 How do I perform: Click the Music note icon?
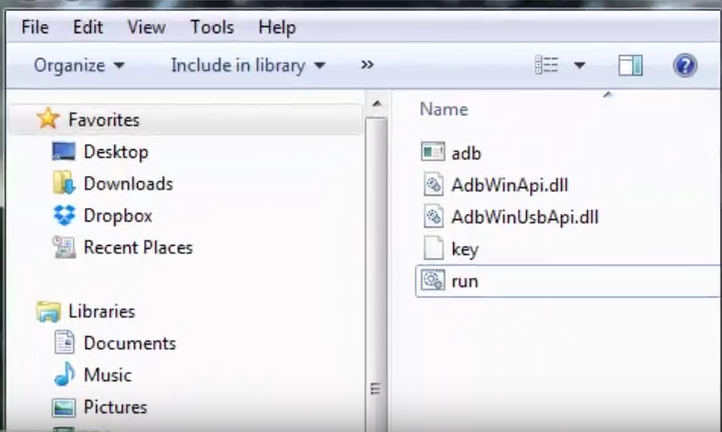[x=64, y=374]
